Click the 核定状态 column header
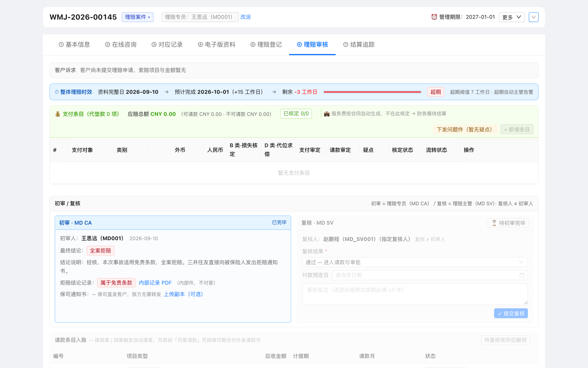This screenshot has width=588, height=368. [402, 150]
